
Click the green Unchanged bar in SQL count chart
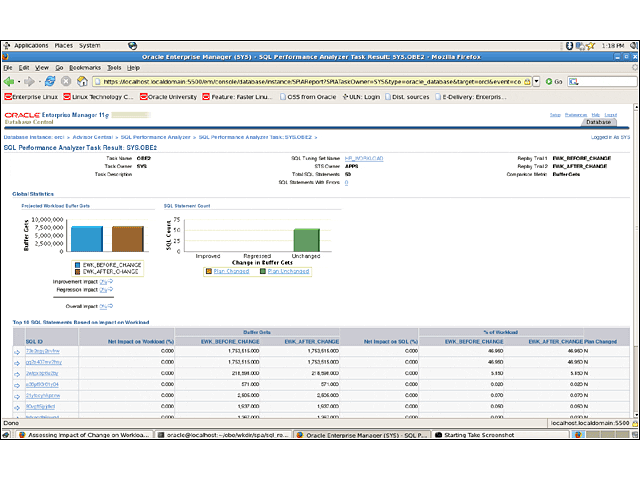pos(307,240)
